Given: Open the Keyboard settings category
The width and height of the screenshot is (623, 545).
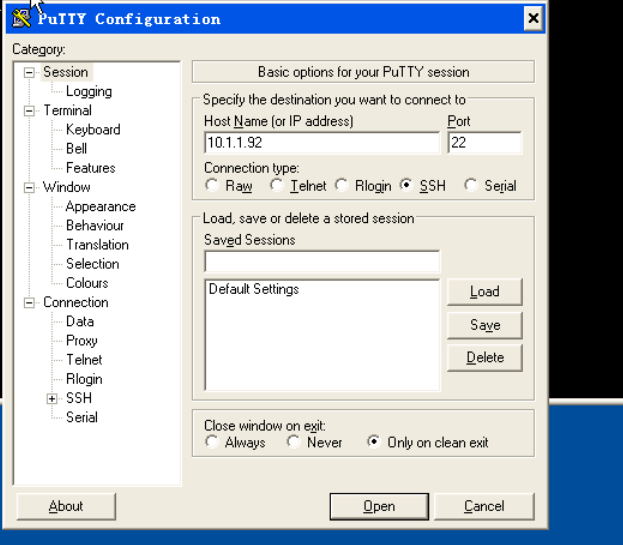Looking at the screenshot, I should click(93, 129).
